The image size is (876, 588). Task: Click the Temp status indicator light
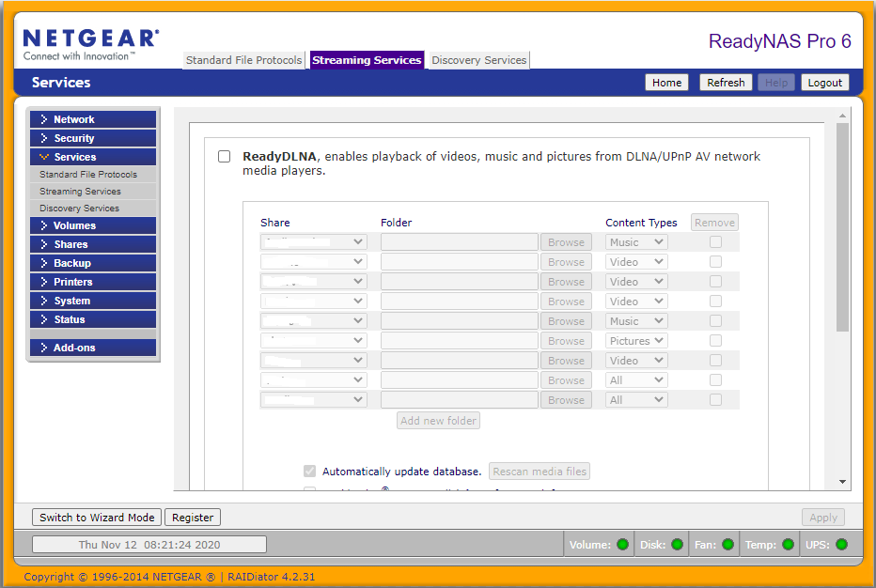(x=788, y=545)
